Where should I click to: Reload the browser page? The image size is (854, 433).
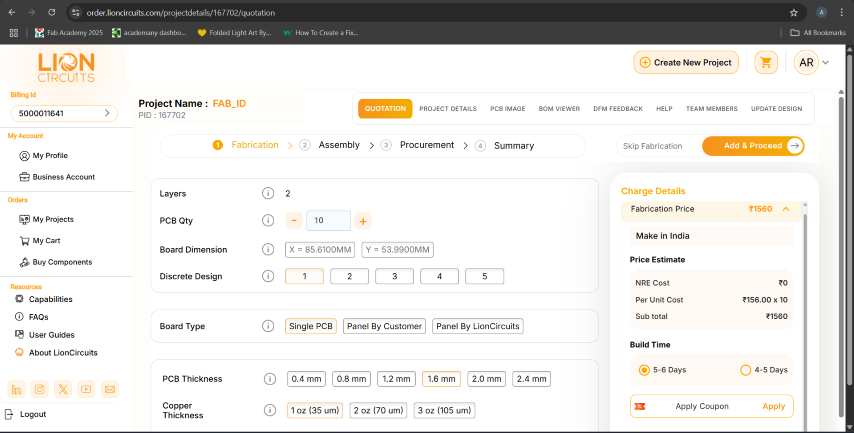click(52, 13)
